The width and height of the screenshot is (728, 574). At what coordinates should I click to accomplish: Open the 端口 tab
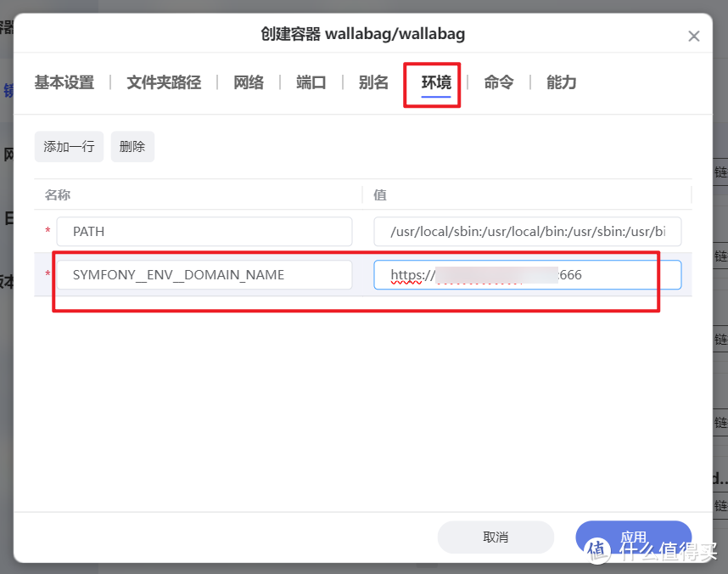coord(311,82)
